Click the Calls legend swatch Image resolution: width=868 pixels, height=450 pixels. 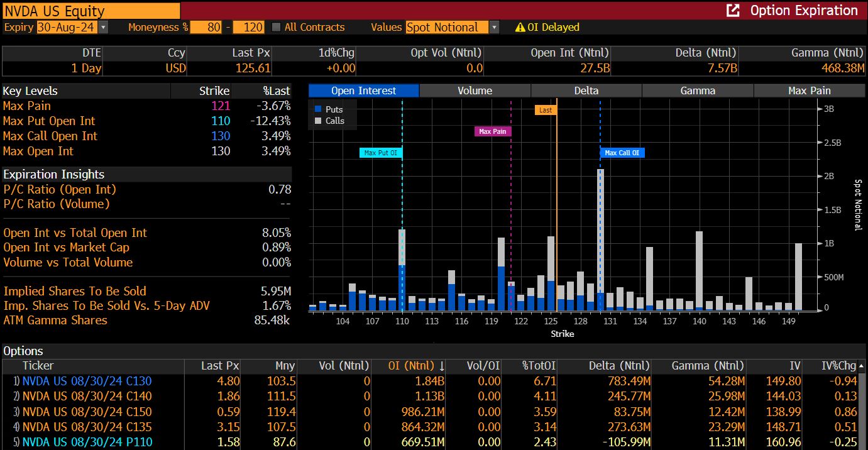(319, 121)
